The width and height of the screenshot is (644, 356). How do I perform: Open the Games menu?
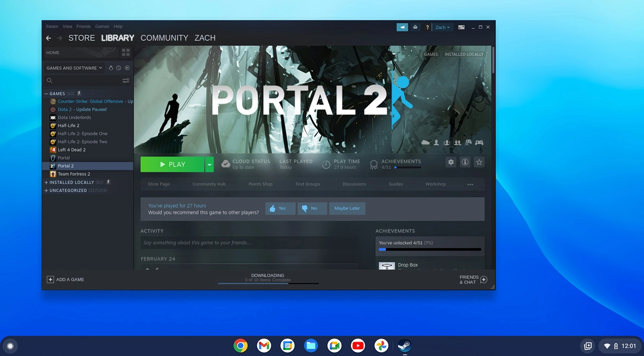102,26
